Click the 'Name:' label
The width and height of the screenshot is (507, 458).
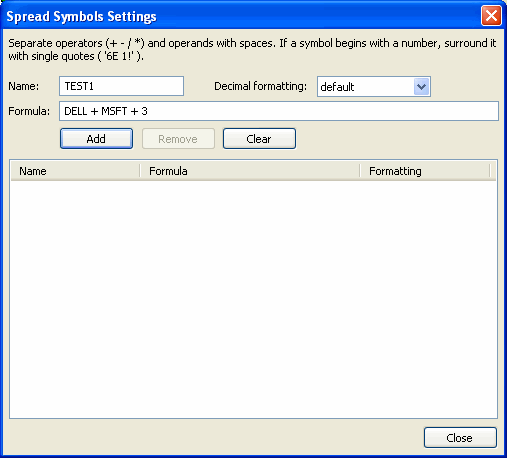pos(24,86)
